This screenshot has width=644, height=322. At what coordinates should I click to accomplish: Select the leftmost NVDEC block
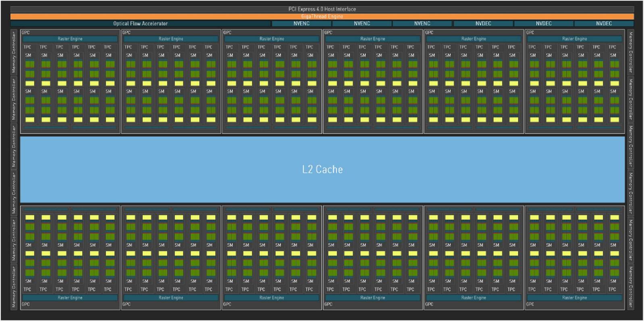tap(483, 24)
